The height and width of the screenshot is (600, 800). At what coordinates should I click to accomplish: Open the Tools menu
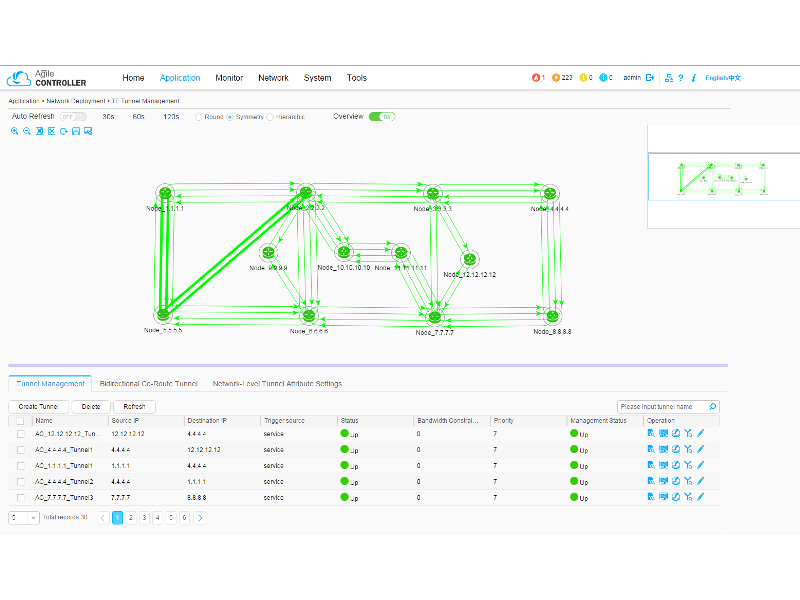tap(357, 78)
